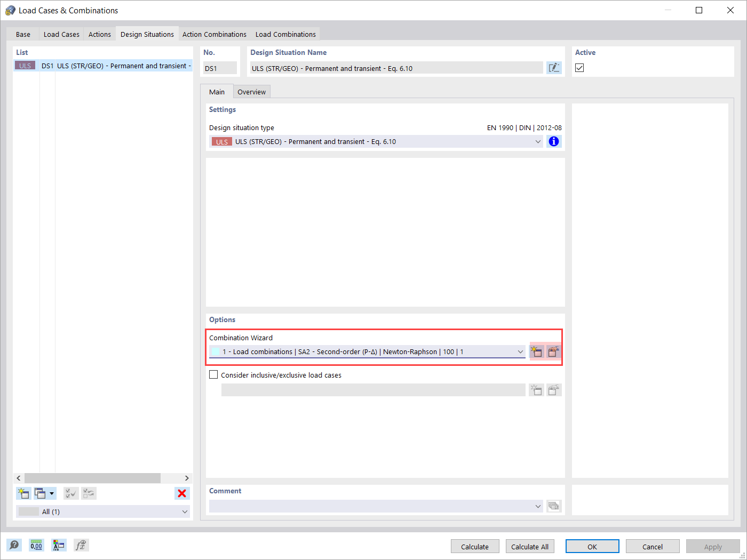This screenshot has height=560, width=747.
Task: Click the Design Situation Name field
Action: [396, 68]
